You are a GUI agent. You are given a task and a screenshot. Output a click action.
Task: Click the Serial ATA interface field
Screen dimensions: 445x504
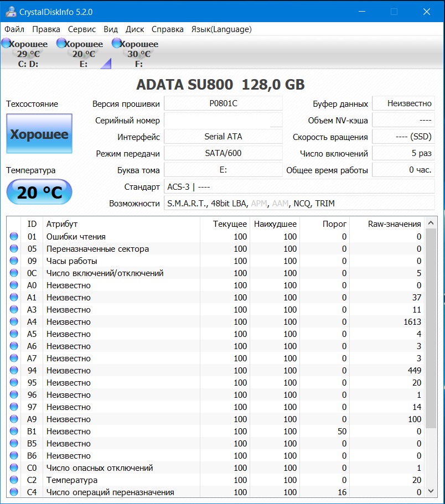[223, 137]
